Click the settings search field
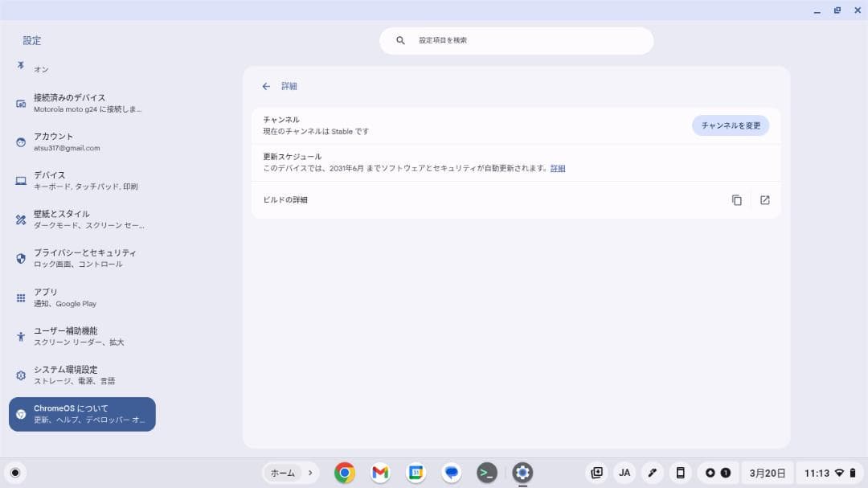 tap(516, 40)
